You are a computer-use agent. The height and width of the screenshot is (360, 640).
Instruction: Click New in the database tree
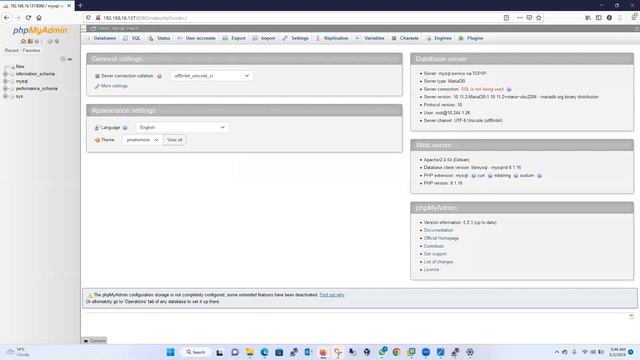20,66
